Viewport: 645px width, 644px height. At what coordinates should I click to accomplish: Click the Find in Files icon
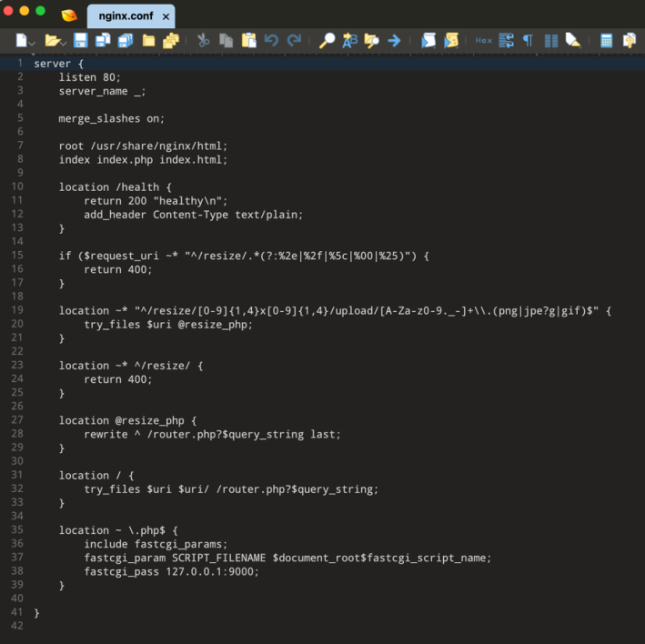click(x=372, y=40)
